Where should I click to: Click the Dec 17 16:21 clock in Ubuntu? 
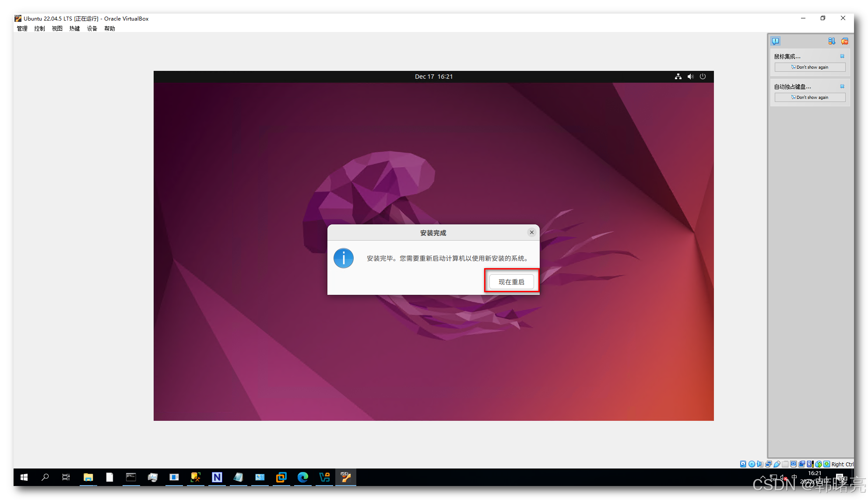point(434,77)
